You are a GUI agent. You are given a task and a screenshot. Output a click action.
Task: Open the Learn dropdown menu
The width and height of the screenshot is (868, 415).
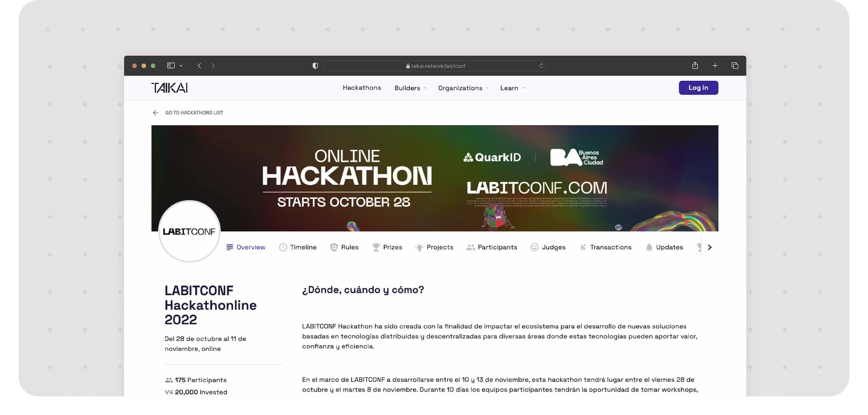pos(512,88)
